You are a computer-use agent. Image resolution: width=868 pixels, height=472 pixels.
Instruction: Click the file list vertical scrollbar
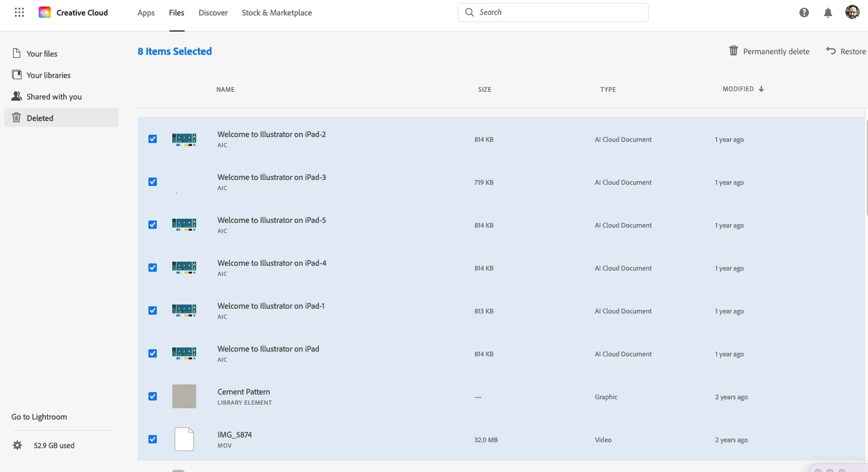click(866, 167)
